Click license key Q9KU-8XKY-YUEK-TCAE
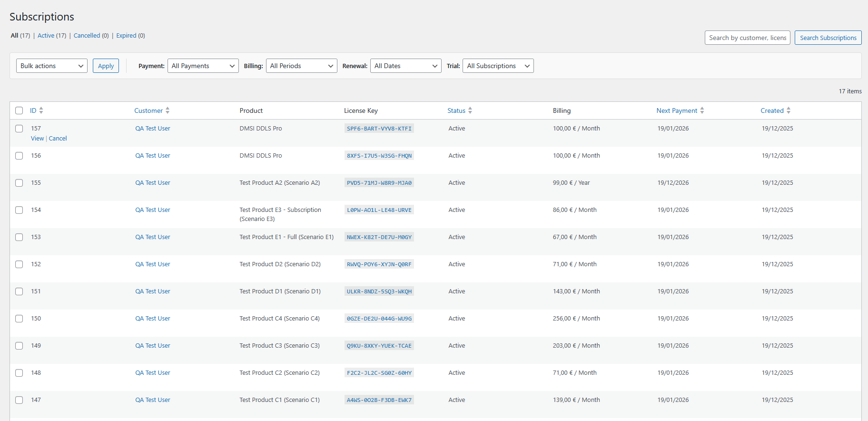The height and width of the screenshot is (421, 868). click(x=379, y=346)
